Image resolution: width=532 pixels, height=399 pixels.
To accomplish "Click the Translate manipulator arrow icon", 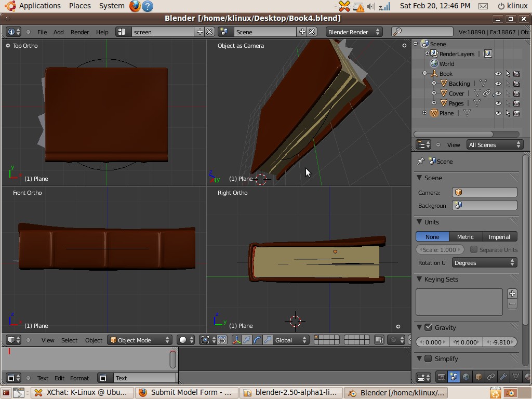I will 246,340.
